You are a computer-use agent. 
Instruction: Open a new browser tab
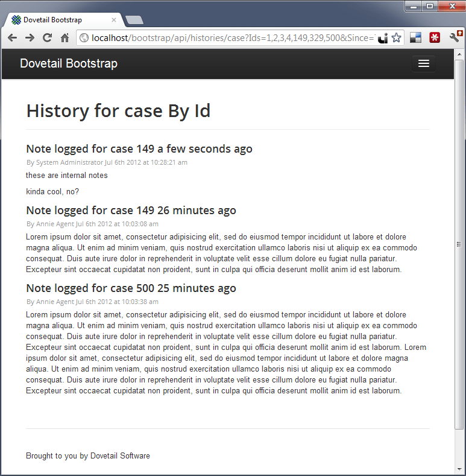point(134,20)
